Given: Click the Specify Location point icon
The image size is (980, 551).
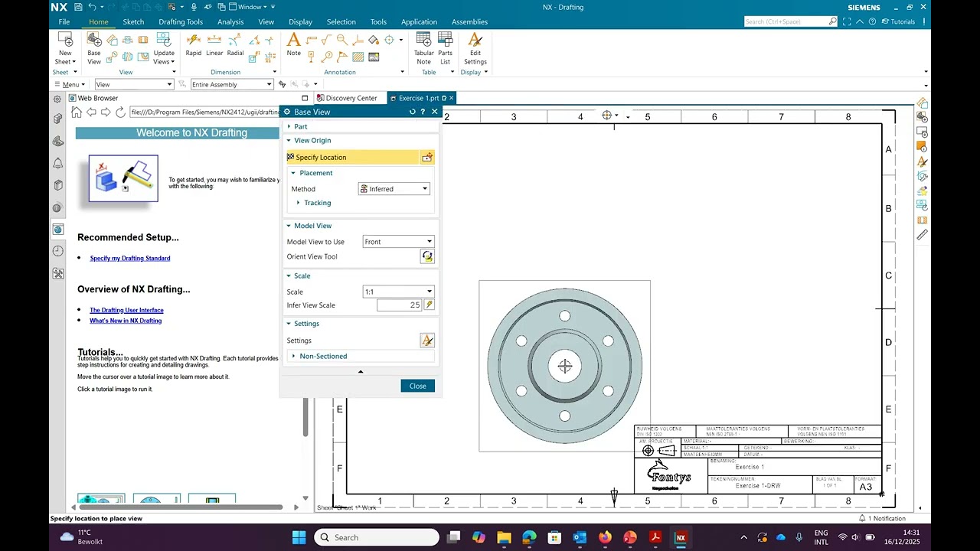Looking at the screenshot, I should [x=427, y=157].
